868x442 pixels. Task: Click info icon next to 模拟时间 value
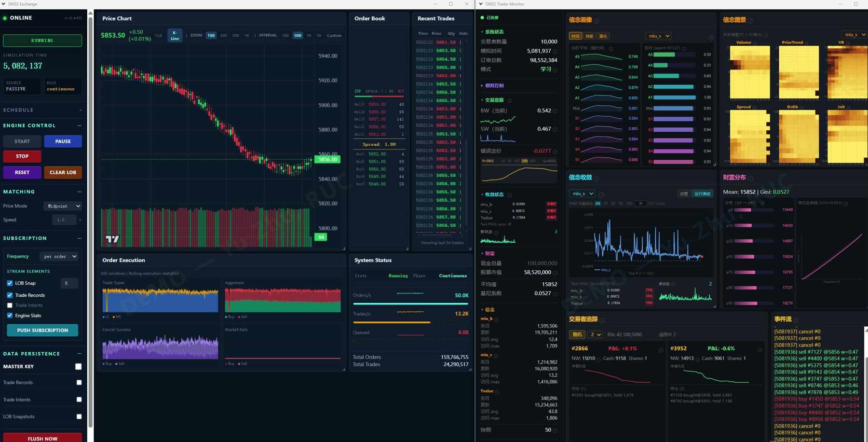[555, 51]
